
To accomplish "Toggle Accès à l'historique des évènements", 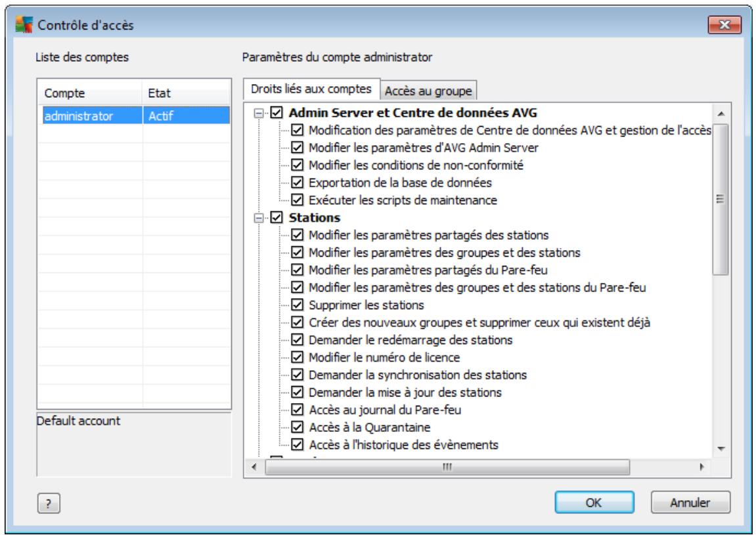I will tap(298, 444).
